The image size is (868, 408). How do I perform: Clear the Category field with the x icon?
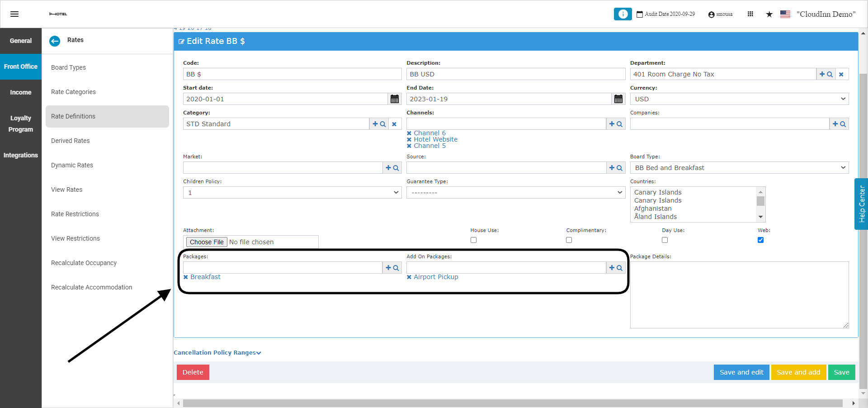(394, 124)
